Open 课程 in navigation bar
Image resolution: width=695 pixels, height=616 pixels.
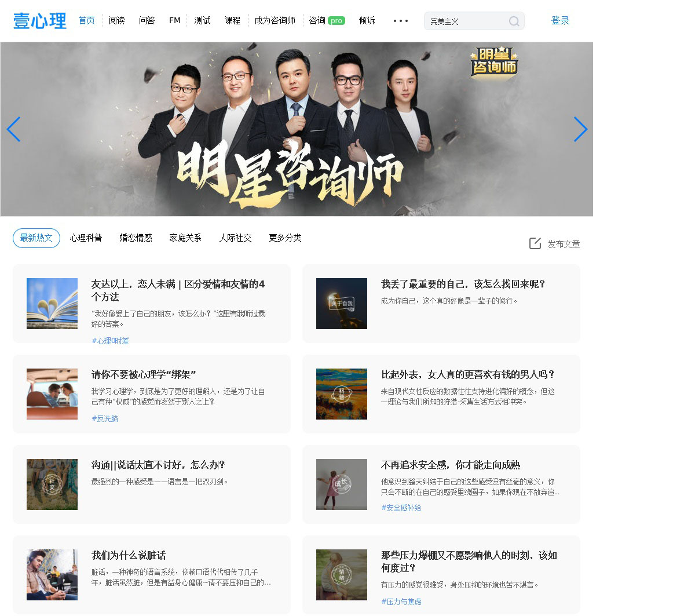[x=233, y=20]
